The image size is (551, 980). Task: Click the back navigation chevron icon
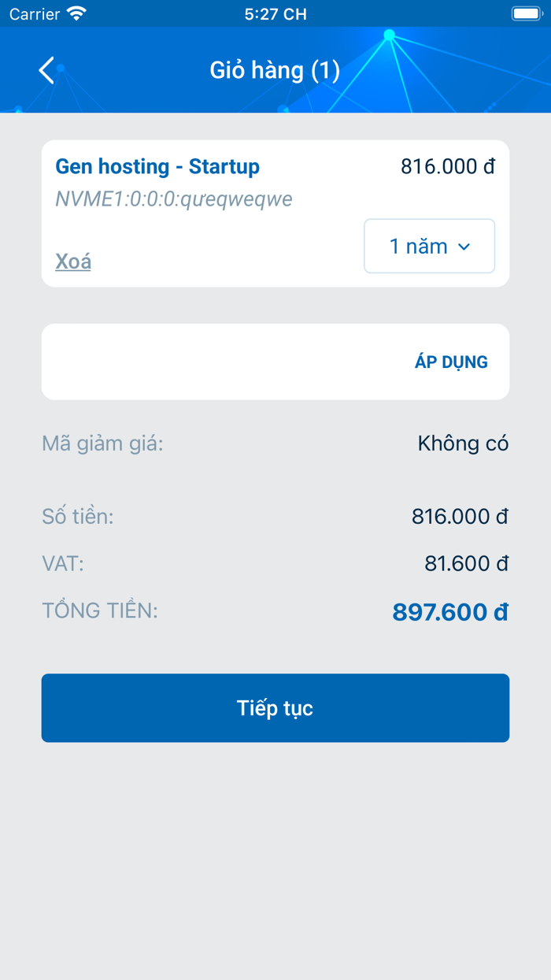46,70
